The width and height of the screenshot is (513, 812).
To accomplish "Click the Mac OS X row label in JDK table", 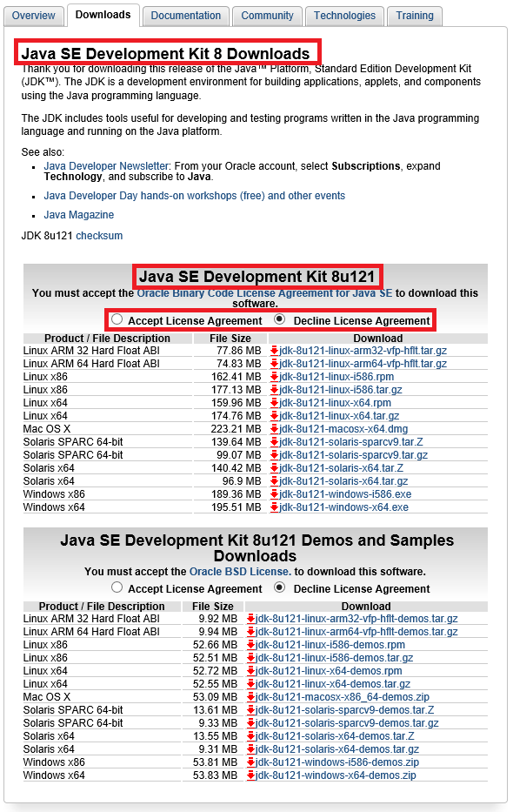I will 47,429.
